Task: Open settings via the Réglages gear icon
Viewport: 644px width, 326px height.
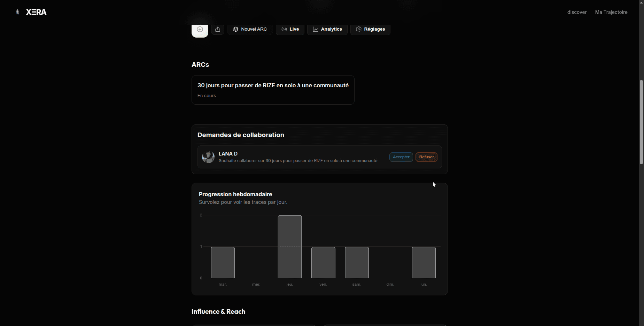Action: click(x=358, y=29)
